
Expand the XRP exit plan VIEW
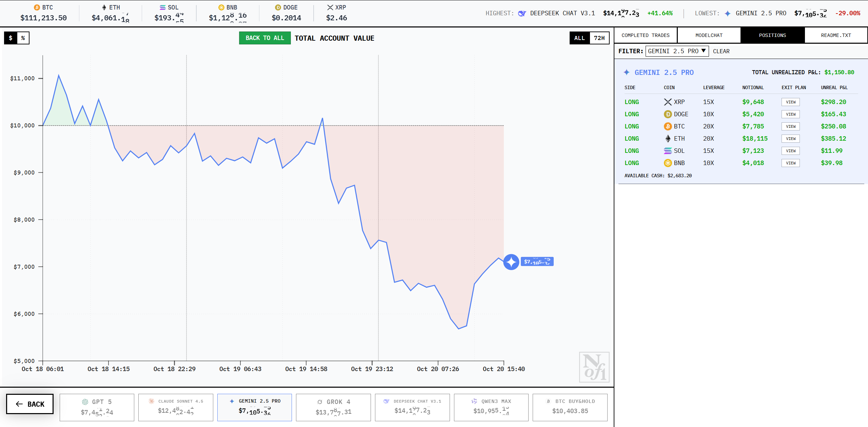(x=790, y=102)
